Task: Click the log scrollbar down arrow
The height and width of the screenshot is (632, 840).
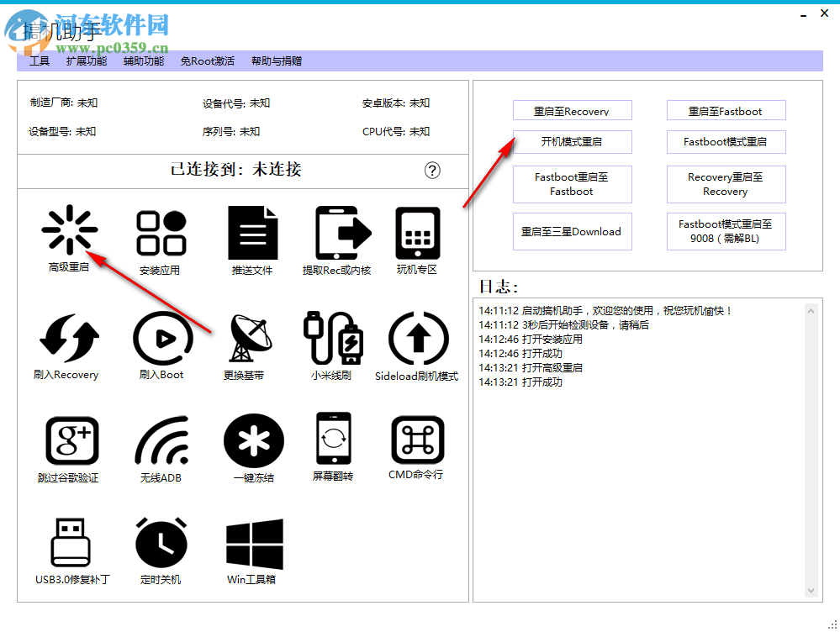Action: tap(811, 590)
